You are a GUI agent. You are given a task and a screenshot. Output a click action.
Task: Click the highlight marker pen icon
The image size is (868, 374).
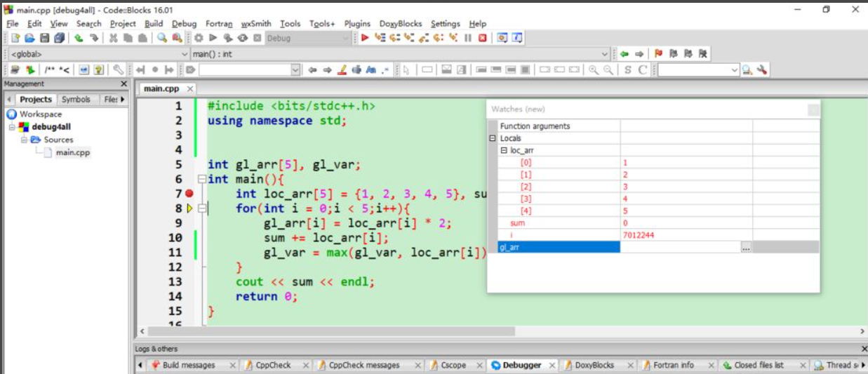[342, 69]
